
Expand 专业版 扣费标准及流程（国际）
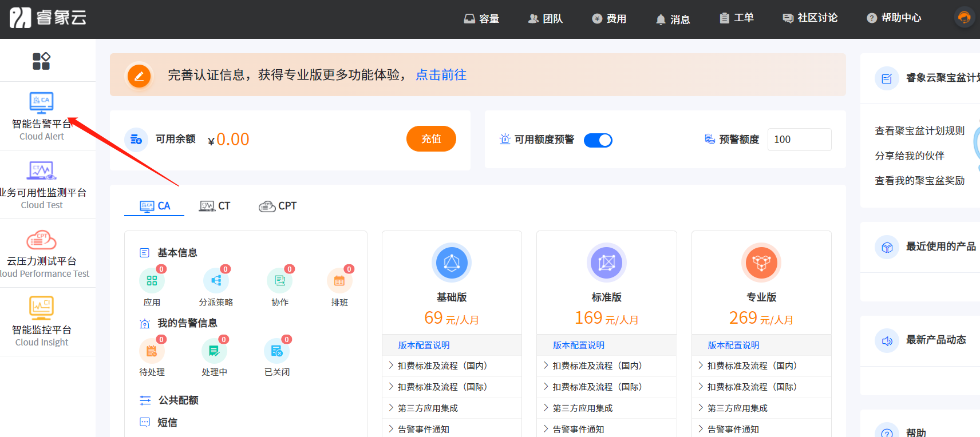click(761, 387)
